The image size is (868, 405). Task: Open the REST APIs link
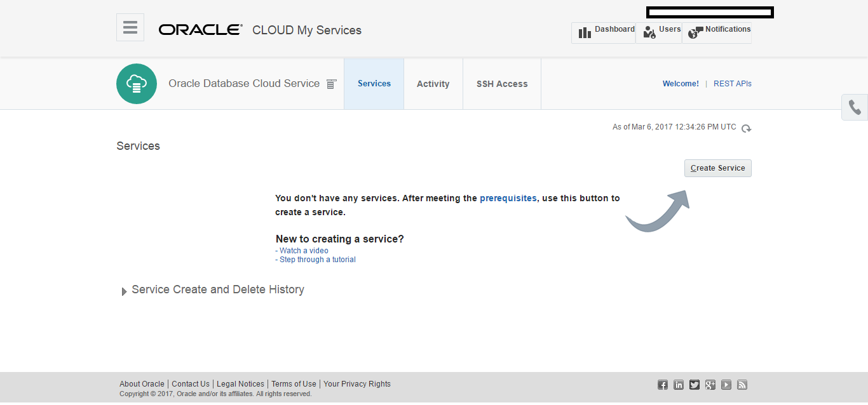click(x=732, y=84)
